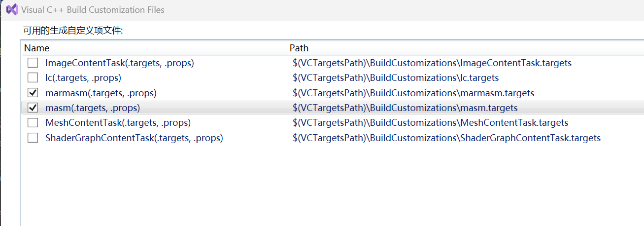The image size is (644, 226).
Task: Uncheck the marmasm checkbox
Action: click(33, 93)
